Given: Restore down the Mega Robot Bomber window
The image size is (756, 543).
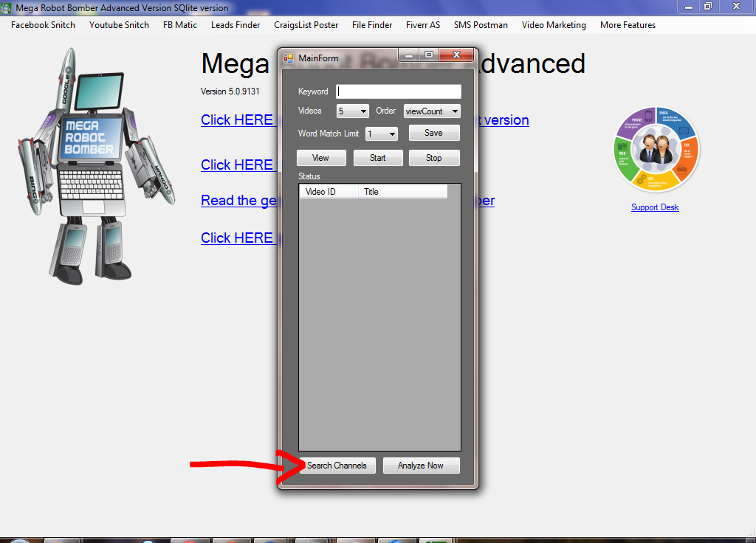Looking at the screenshot, I should (x=708, y=6).
